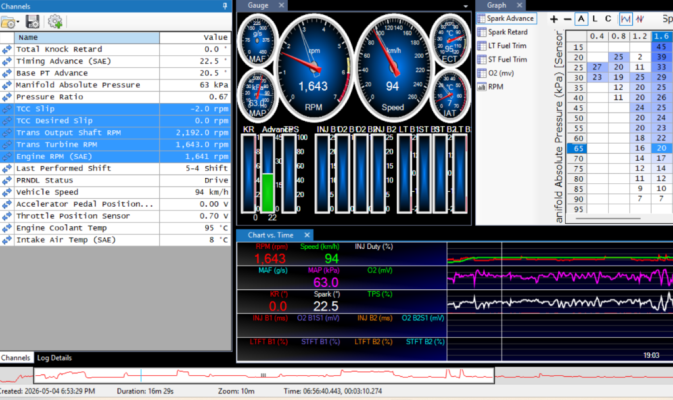This screenshot has height=400, width=673.
Task: Select ST Fuel Trim in Graph list
Action: point(502,59)
